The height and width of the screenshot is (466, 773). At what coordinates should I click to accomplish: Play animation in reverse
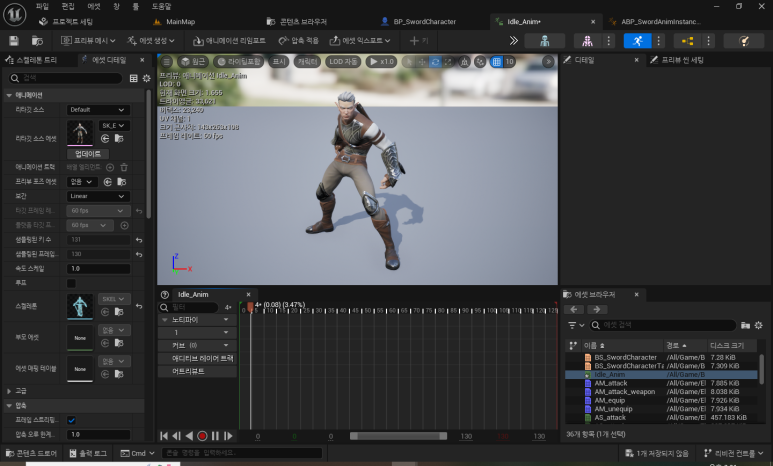(x=189, y=436)
